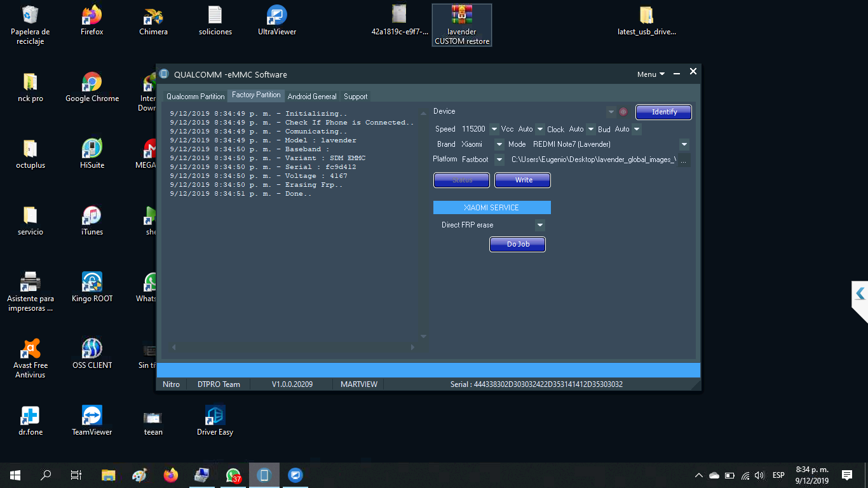Click the Windows Start button

pyautogui.click(x=15, y=475)
